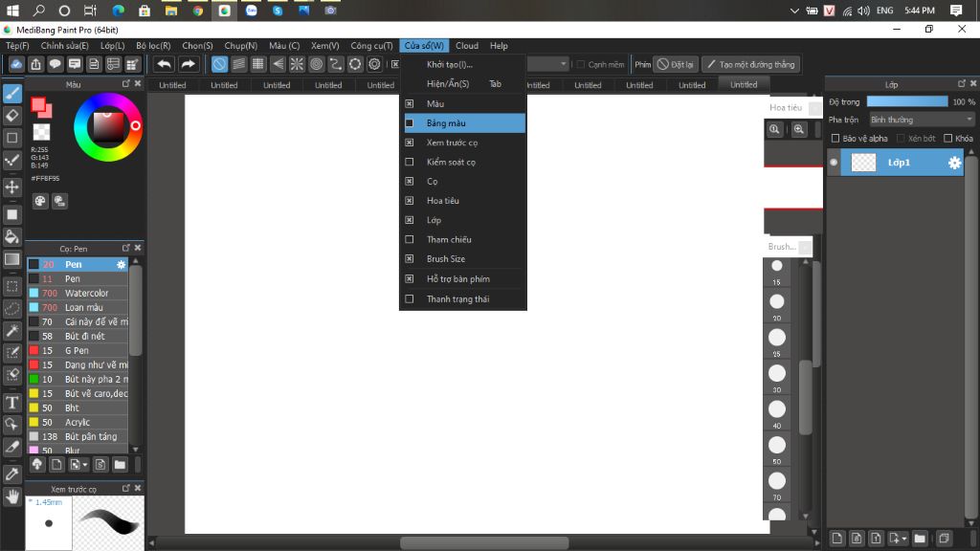
Task: Open the Bộ lọc(R) menu
Action: [153, 46]
